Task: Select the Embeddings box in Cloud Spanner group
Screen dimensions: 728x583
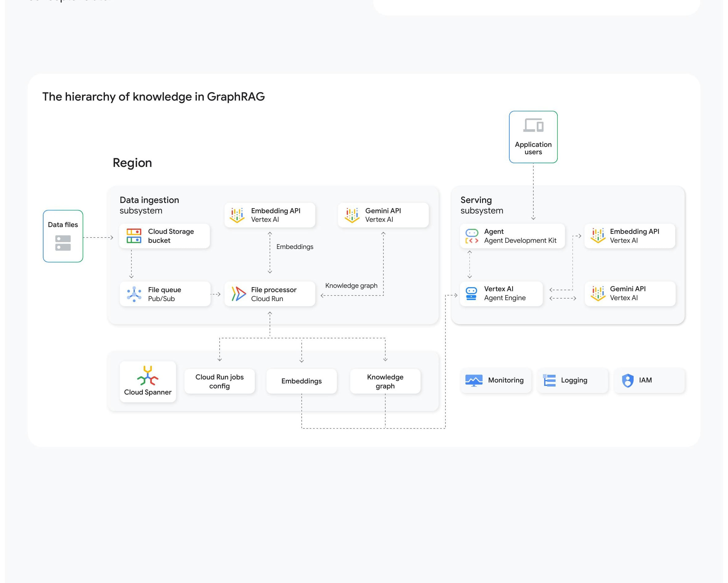Action: [301, 381]
